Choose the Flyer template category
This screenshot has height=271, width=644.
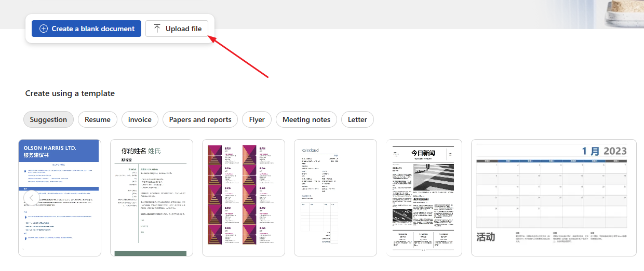pos(257,119)
